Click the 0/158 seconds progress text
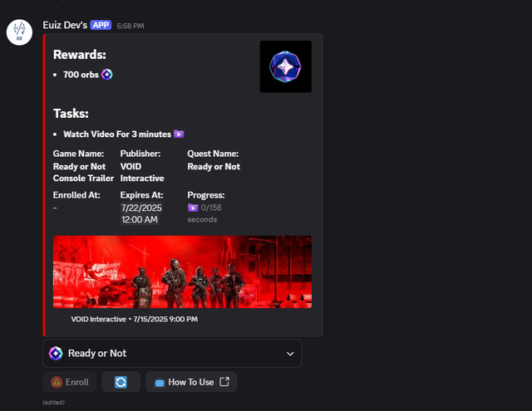 pos(204,213)
